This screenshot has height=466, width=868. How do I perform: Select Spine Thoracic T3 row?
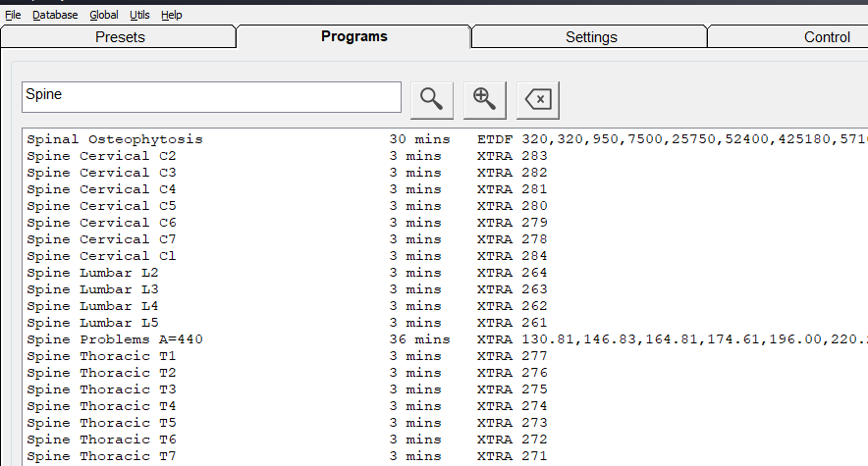(447, 389)
